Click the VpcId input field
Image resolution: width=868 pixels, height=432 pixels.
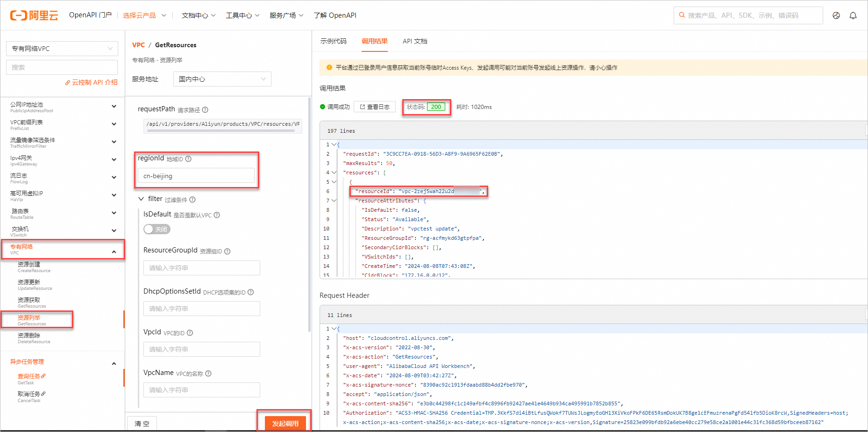(x=202, y=349)
